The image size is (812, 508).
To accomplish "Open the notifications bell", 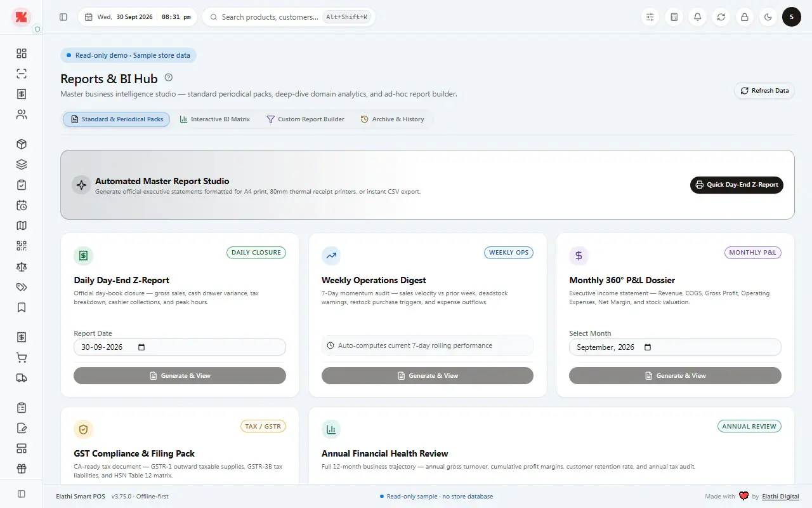I will 698,17.
